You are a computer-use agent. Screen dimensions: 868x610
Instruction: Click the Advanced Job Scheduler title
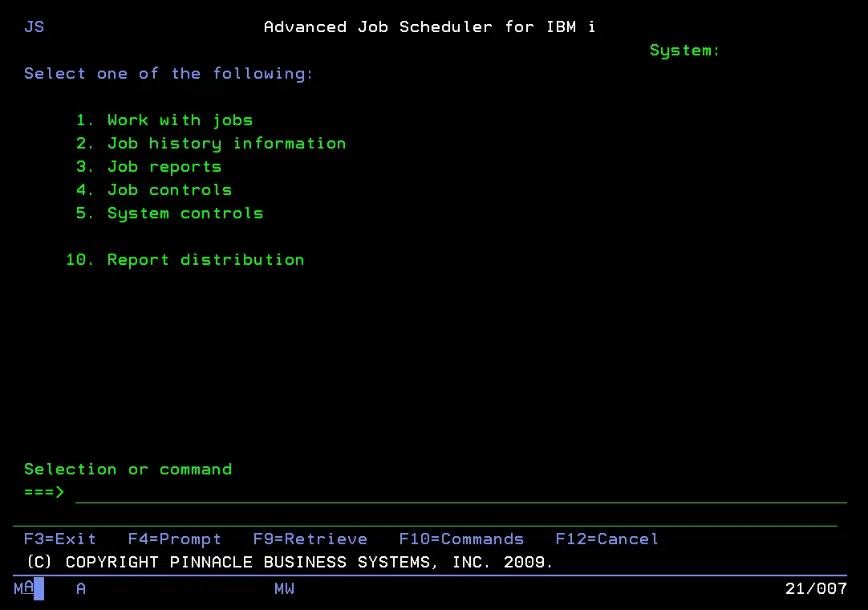click(429, 27)
